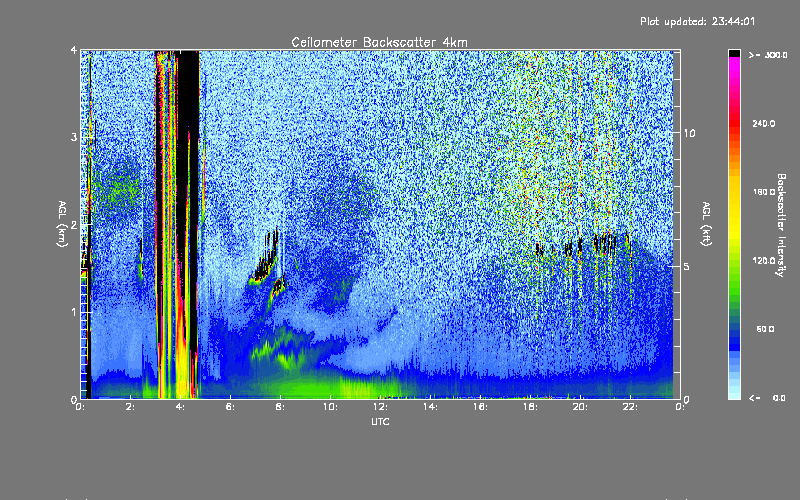Click the black top segment of colorbar
Viewport: 800px width, 500px height.
click(734, 53)
